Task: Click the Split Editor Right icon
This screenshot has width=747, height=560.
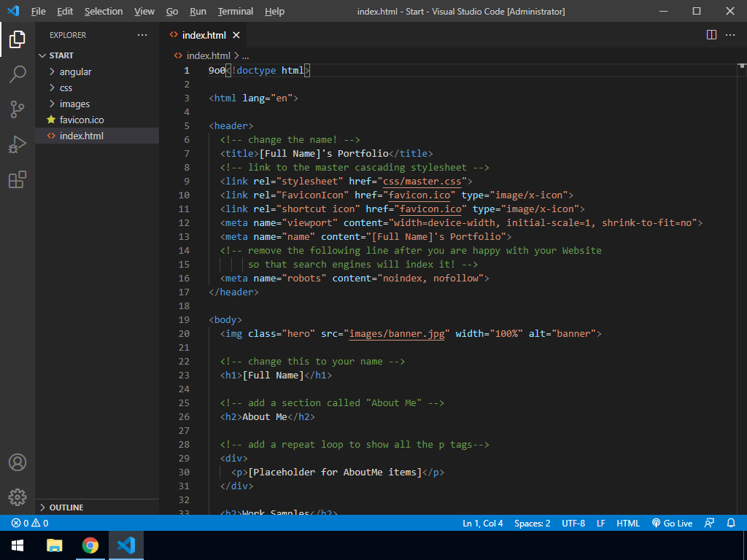Action: [x=711, y=35]
